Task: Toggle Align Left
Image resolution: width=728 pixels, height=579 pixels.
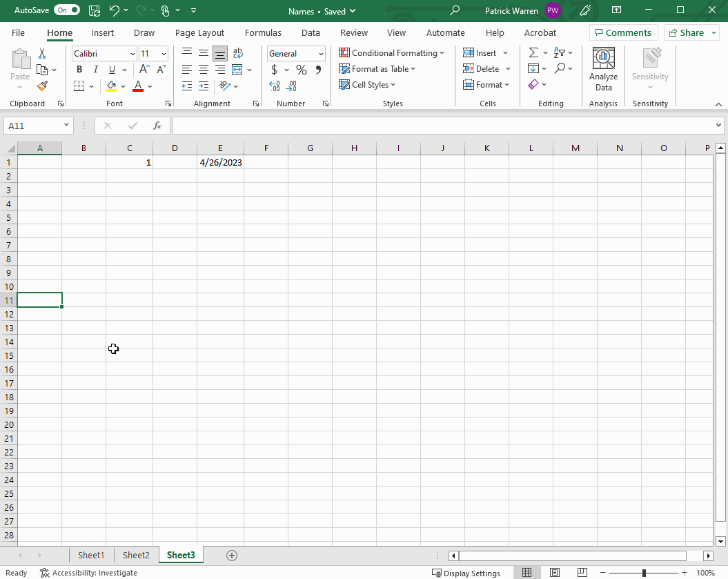Action: click(x=186, y=70)
